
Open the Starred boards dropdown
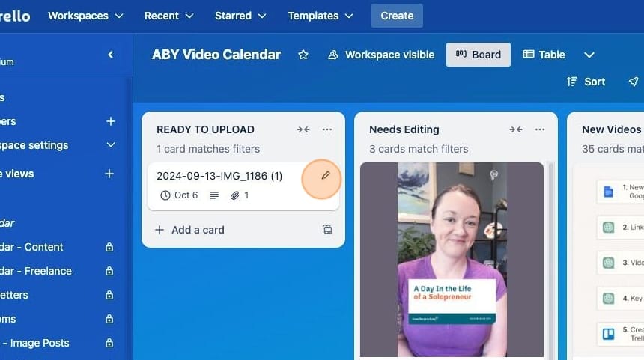pyautogui.click(x=240, y=16)
